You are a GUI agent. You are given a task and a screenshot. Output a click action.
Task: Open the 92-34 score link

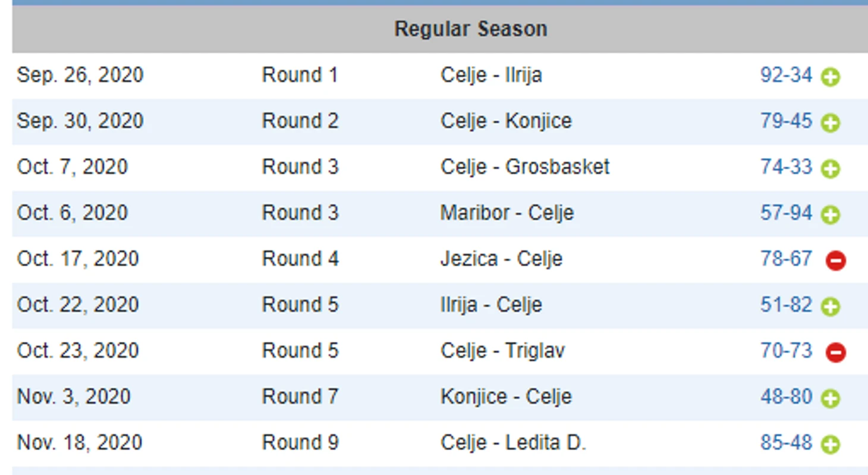point(785,75)
